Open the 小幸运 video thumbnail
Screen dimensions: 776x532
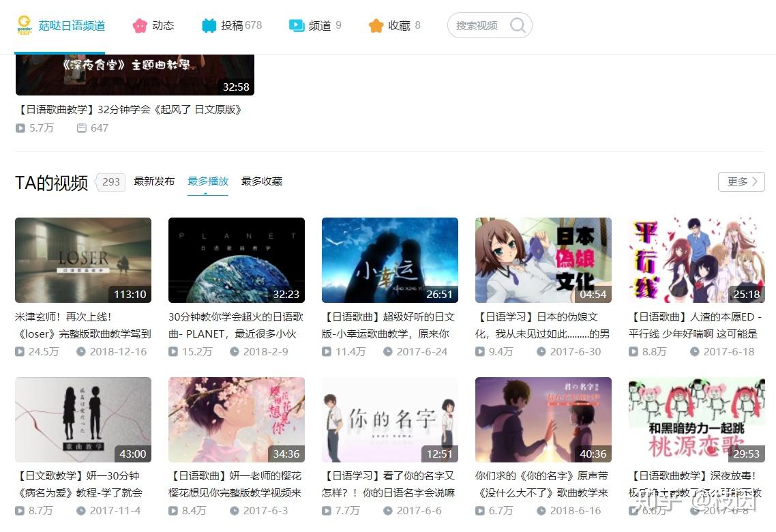click(390, 260)
